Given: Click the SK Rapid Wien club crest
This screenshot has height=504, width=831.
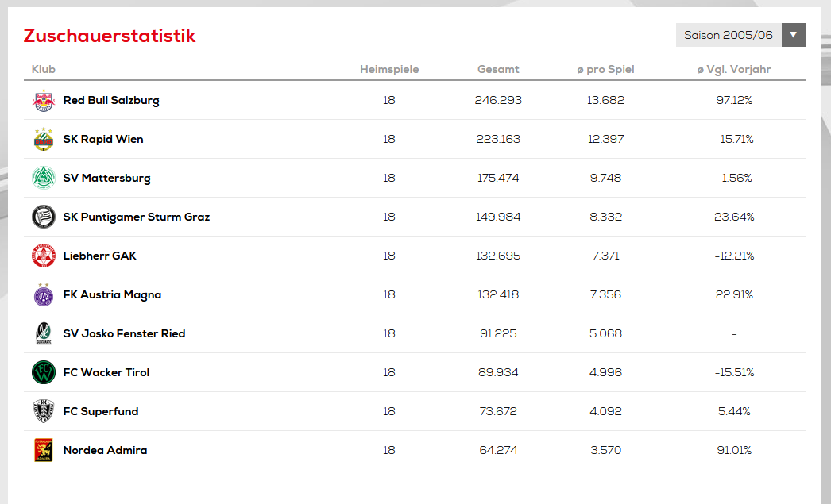Looking at the screenshot, I should [x=44, y=139].
